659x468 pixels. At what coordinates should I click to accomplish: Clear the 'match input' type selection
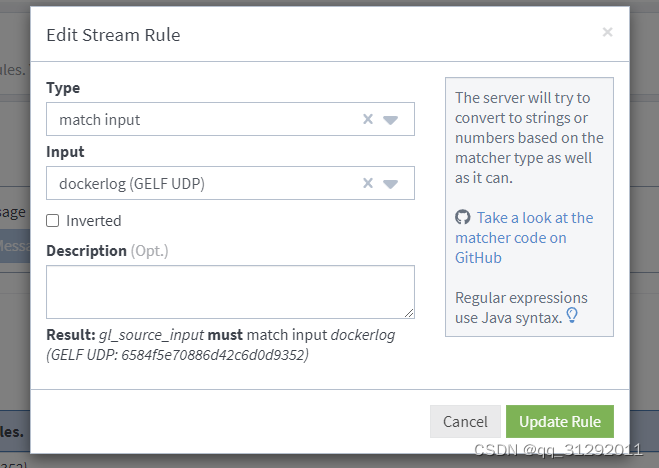pyautogui.click(x=367, y=120)
